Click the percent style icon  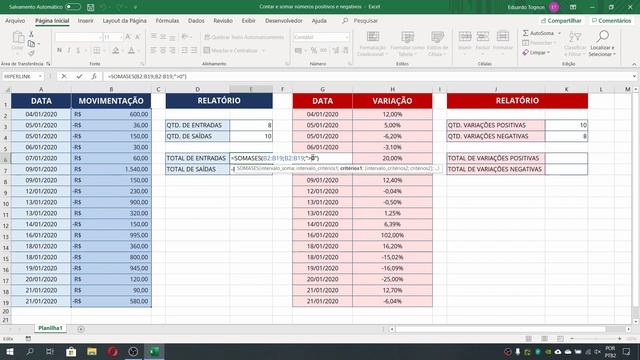coord(313,50)
